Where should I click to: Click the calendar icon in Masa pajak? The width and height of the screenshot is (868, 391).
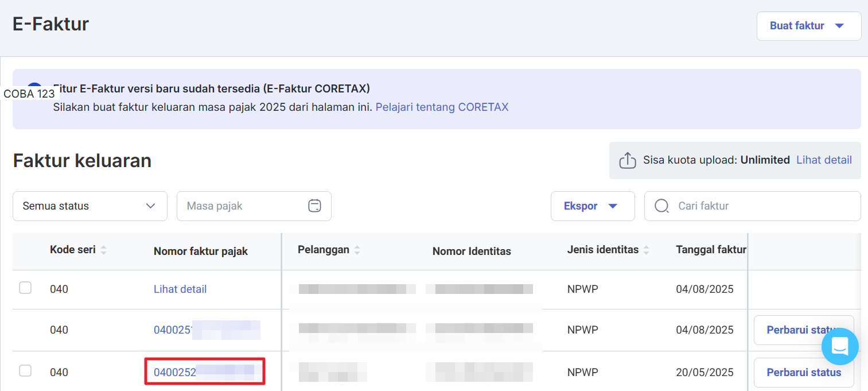(314, 206)
